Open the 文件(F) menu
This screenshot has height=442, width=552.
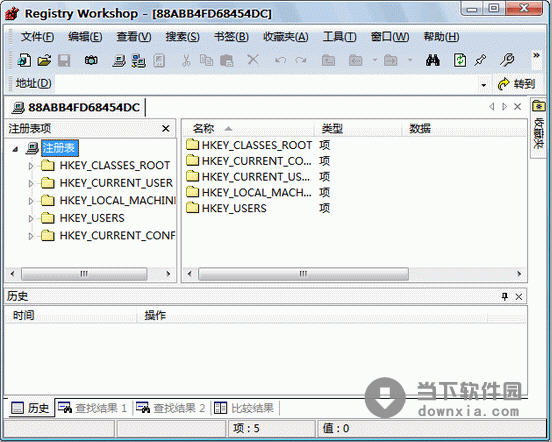point(37,37)
